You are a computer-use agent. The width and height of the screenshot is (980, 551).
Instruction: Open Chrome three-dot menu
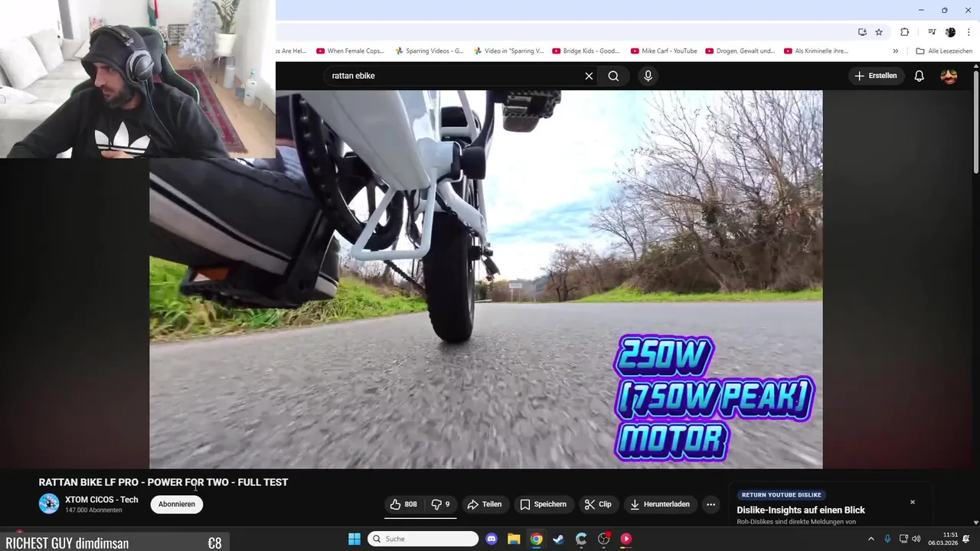(x=969, y=32)
